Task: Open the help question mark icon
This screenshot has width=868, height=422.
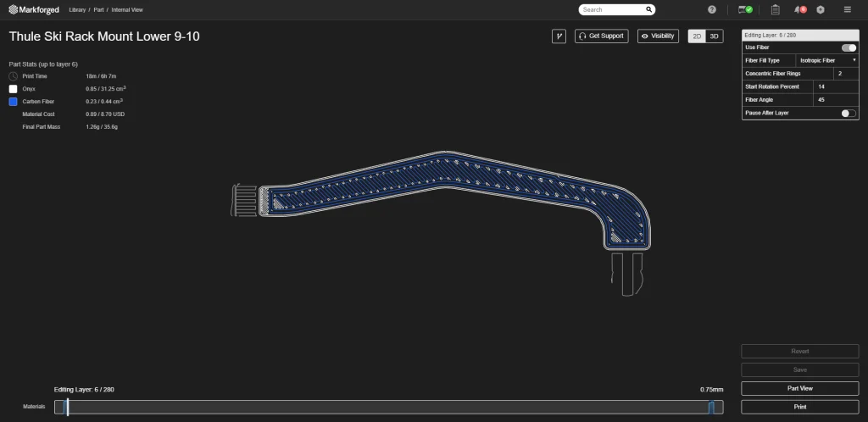Action: [x=712, y=9]
